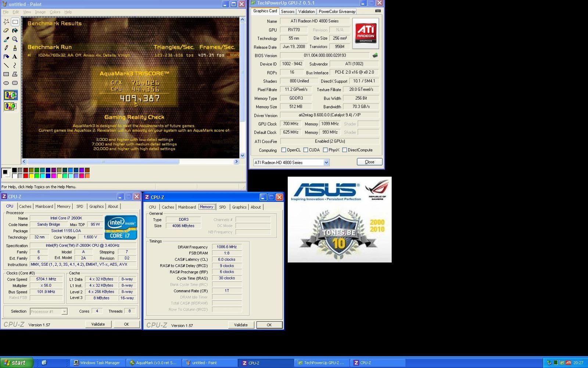
Task: Click the quick launch icon beside Start
Action: [x=44, y=362]
